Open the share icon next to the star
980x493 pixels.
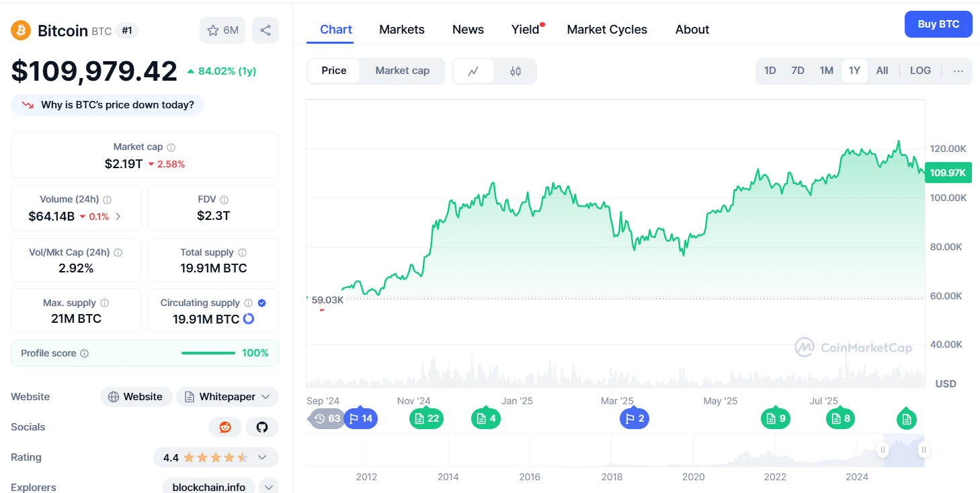[265, 30]
